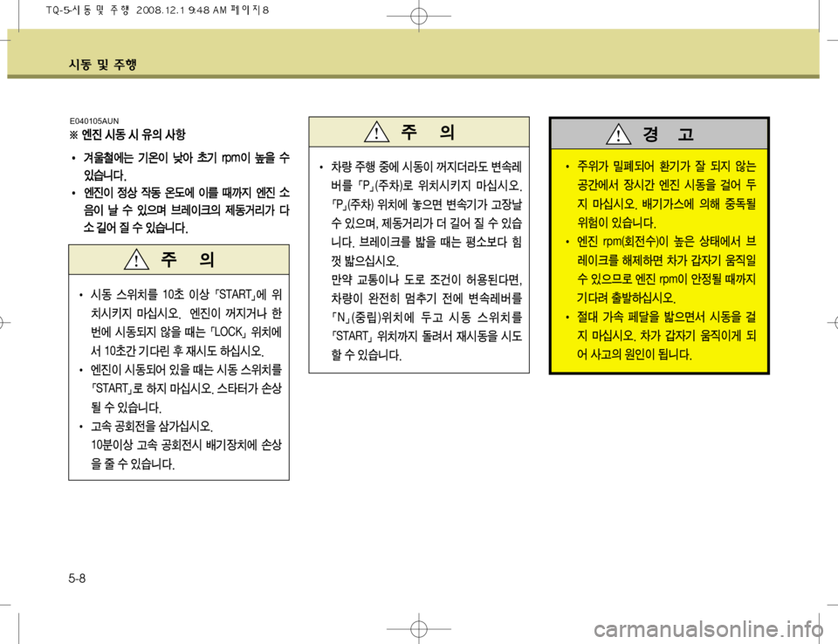Select the bullet starting '주위가 밀폐되어 환기가'
838x644 pixels.
(661, 195)
